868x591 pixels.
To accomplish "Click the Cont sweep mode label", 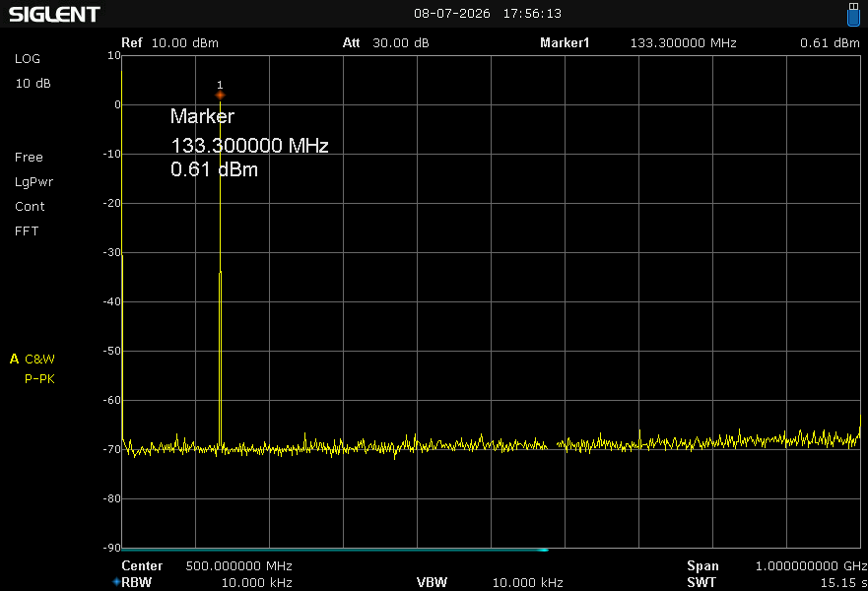I will tap(30, 207).
